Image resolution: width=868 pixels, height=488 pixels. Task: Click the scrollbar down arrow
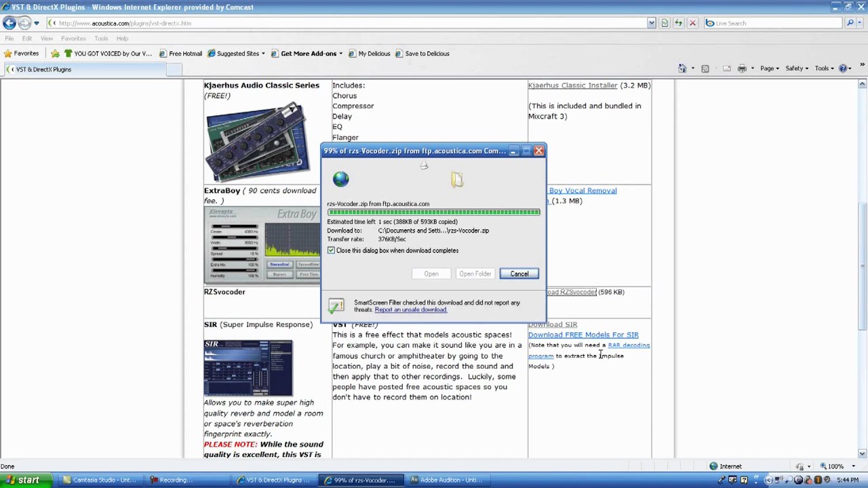(x=863, y=453)
